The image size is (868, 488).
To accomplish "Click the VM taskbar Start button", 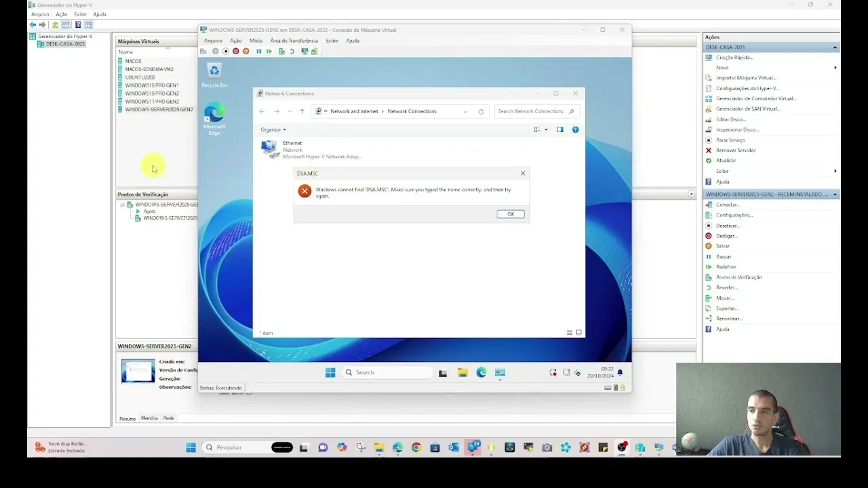I will (x=330, y=372).
